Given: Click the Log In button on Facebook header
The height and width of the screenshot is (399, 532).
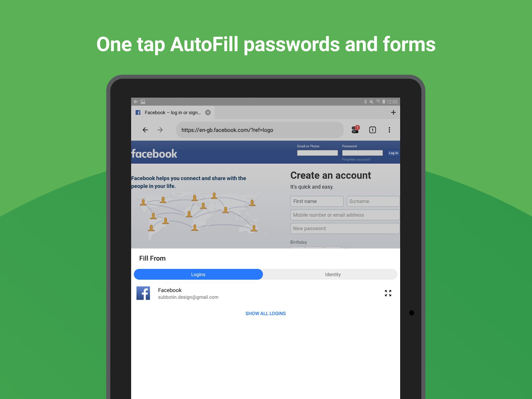Looking at the screenshot, I should click(393, 153).
